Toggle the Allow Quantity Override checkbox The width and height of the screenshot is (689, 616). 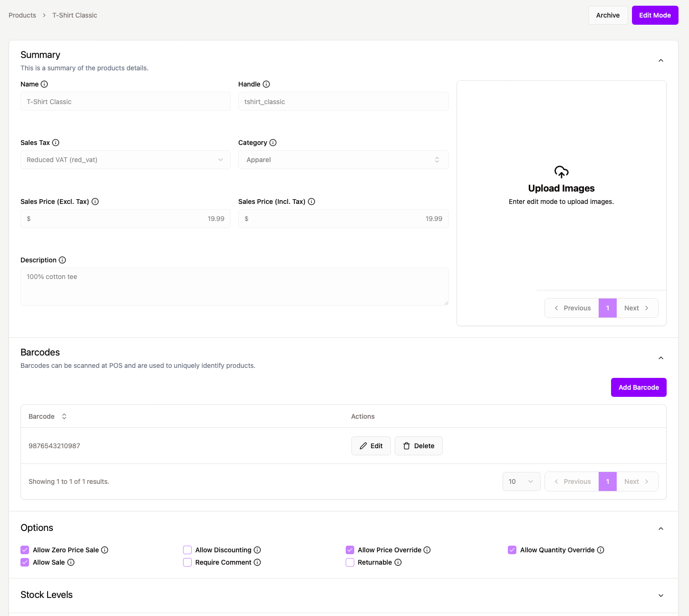(512, 550)
